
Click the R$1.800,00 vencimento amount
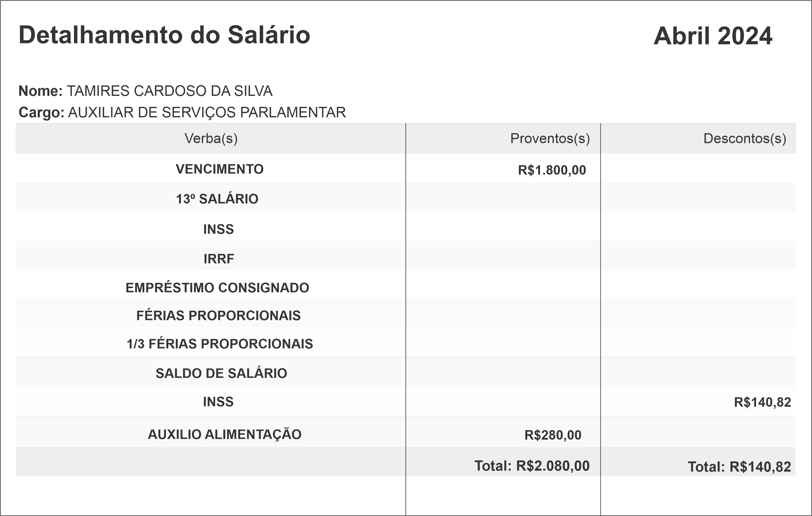click(552, 170)
